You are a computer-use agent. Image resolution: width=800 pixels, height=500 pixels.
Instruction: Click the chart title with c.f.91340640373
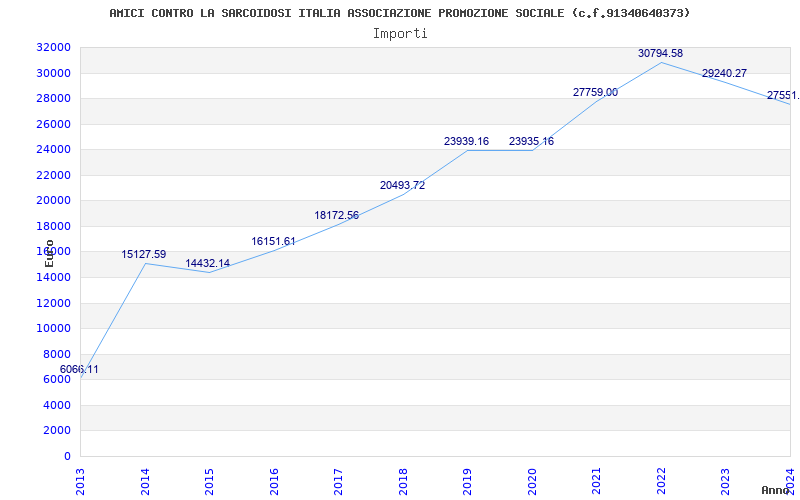(399, 13)
